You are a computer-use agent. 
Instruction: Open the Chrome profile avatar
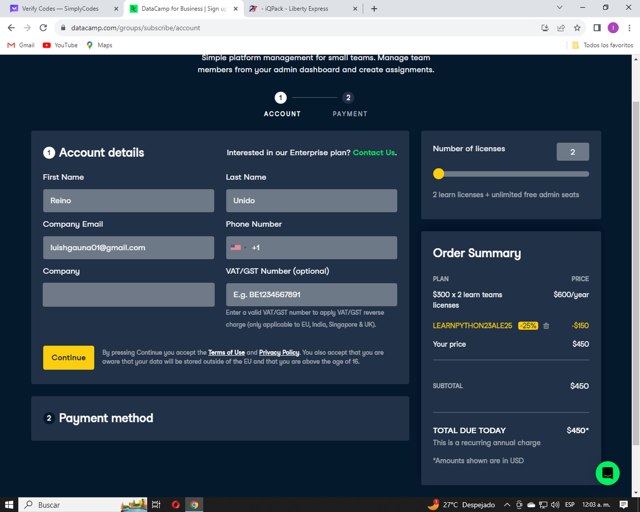tap(613, 28)
